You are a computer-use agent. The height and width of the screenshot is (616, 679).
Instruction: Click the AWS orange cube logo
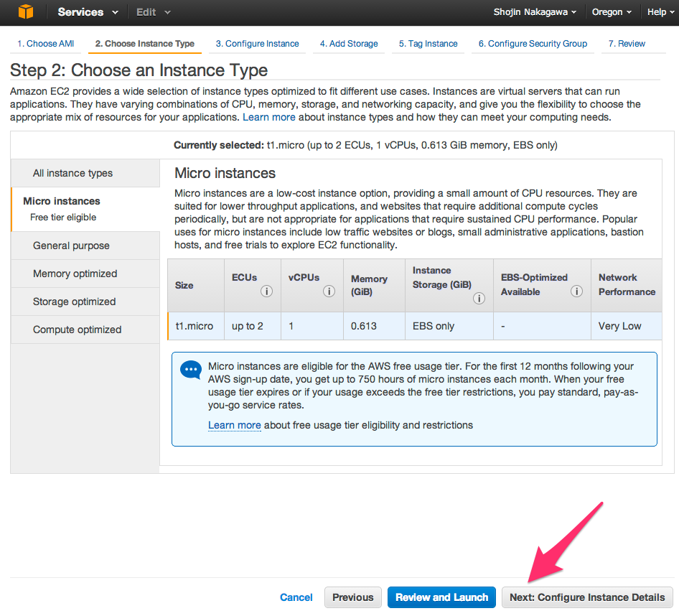click(x=26, y=11)
